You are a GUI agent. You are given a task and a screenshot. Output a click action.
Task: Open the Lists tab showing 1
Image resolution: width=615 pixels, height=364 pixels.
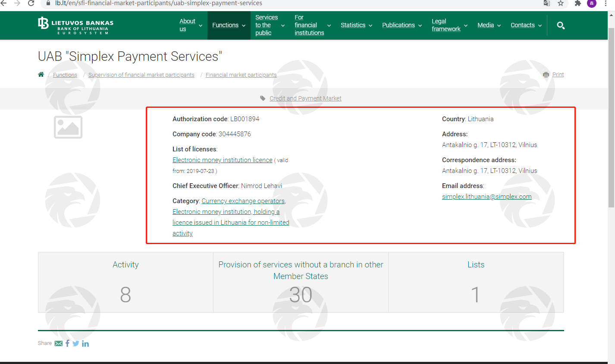pyautogui.click(x=476, y=282)
